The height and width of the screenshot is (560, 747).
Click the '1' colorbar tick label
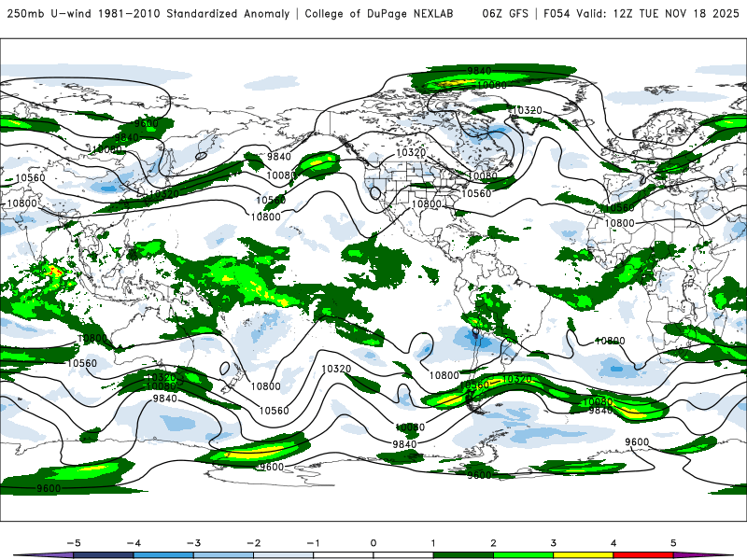pos(433,543)
